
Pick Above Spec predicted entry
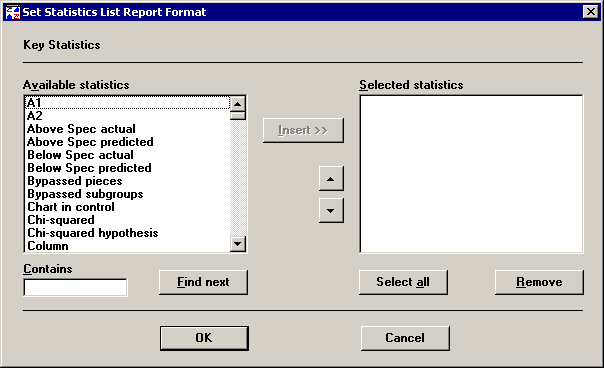(x=127, y=142)
